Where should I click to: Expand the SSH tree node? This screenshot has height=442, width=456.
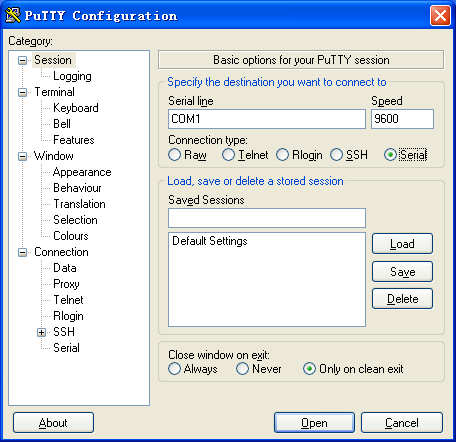click(x=41, y=332)
